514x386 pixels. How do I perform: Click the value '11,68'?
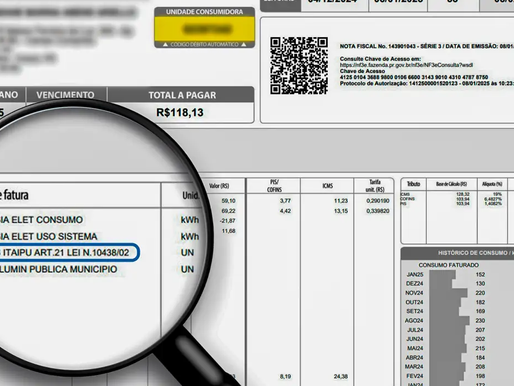click(229, 231)
